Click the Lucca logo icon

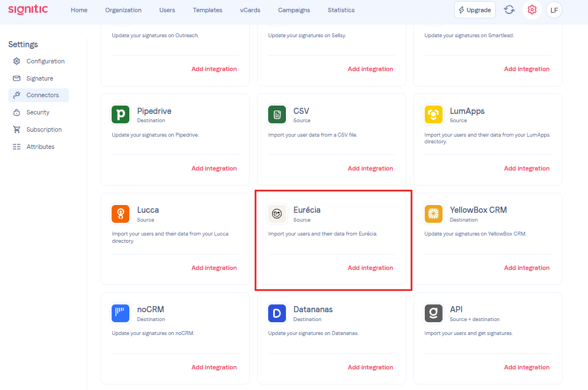(120, 213)
